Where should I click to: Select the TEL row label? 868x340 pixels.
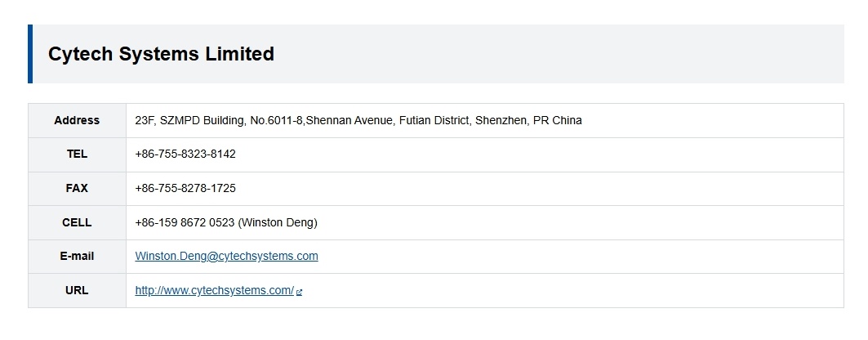77,154
